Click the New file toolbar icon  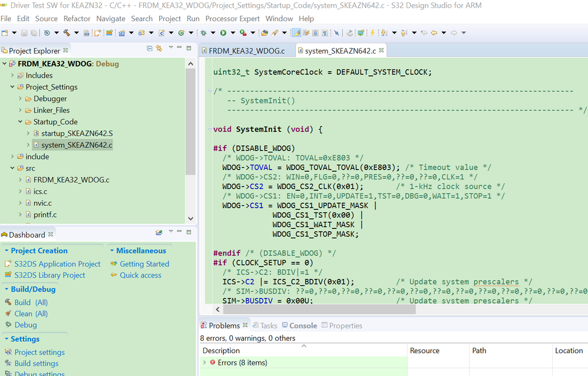(x=6, y=33)
